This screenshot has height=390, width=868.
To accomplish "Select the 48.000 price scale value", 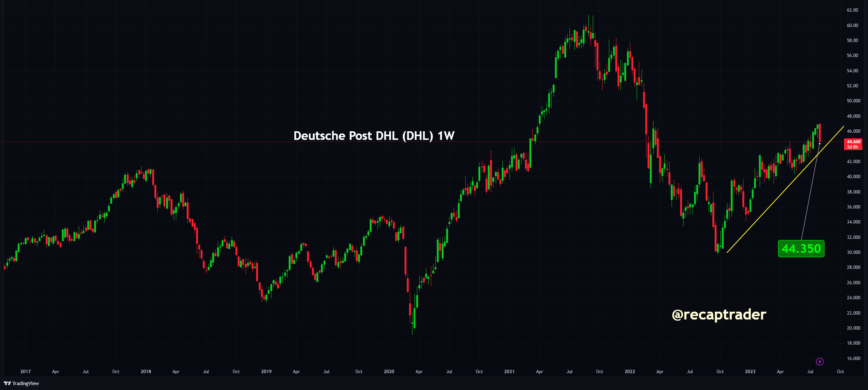I will 853,116.
